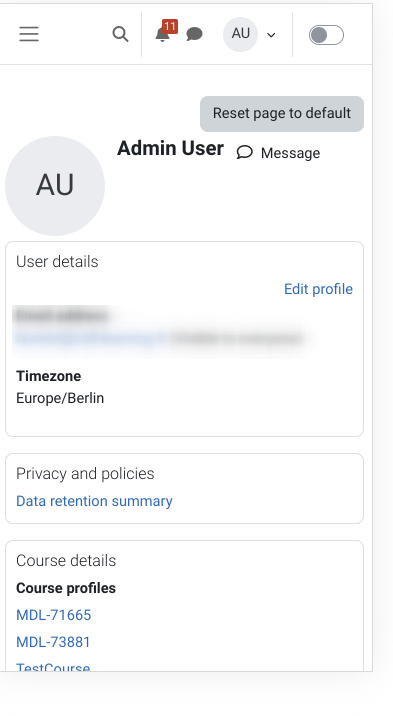
Task: Click the speech bubble beside Message
Action: 245,153
